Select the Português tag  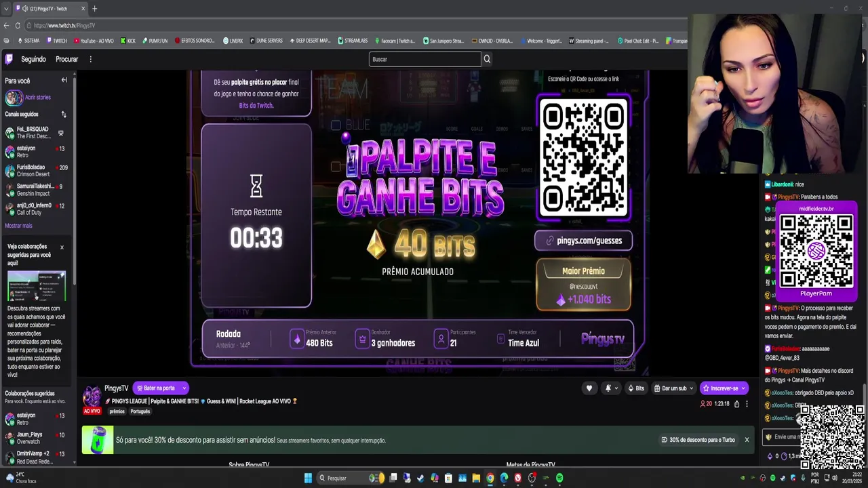(x=140, y=411)
